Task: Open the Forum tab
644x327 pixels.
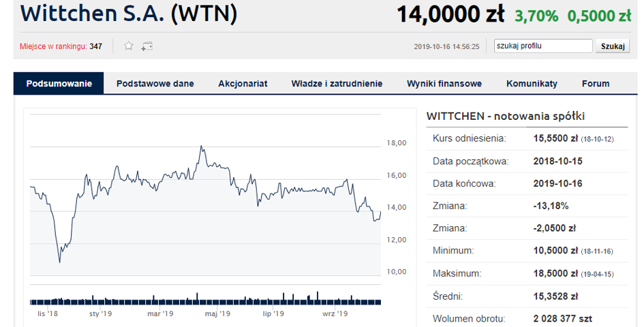Action: [595, 83]
